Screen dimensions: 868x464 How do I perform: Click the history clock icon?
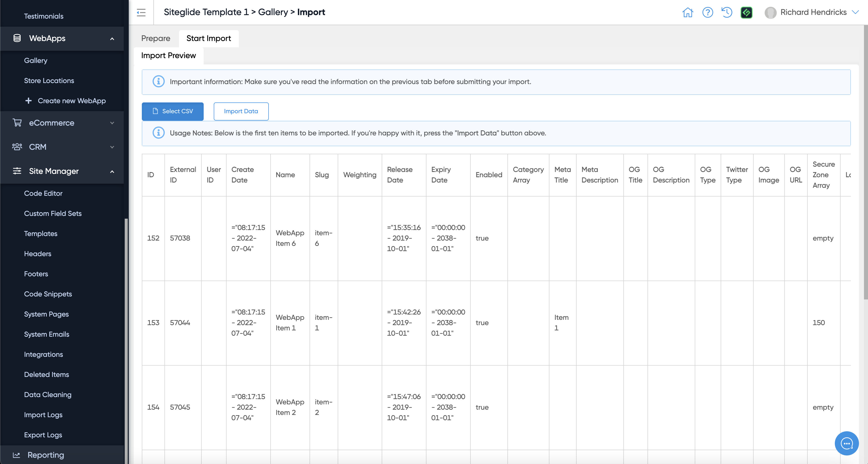(x=727, y=13)
